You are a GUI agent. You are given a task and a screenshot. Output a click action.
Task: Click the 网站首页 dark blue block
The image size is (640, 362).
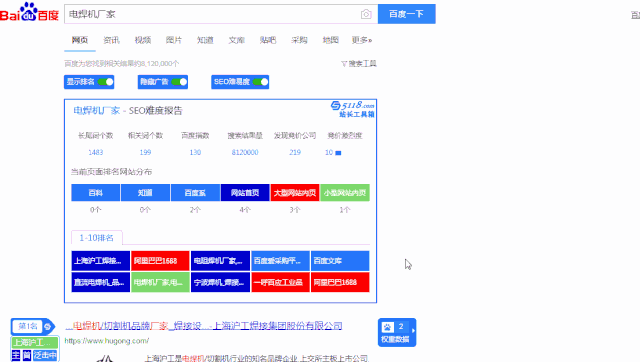point(245,193)
